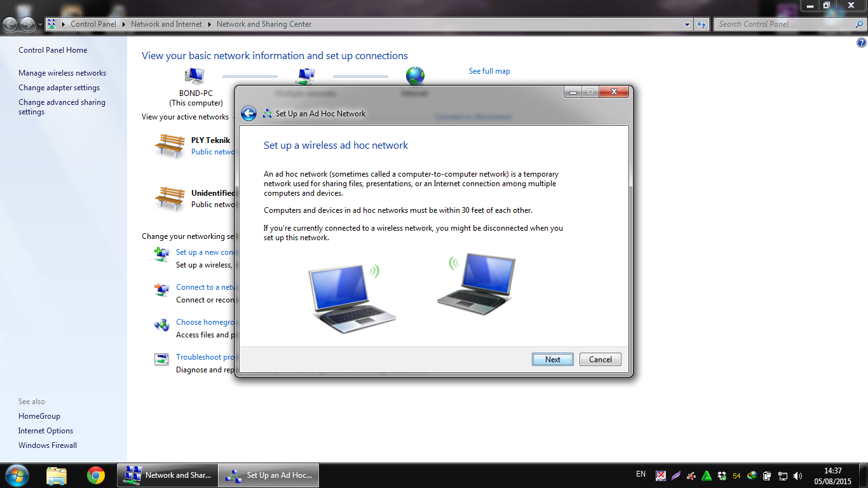The height and width of the screenshot is (488, 868).
Task: Open the Control Panel help icon
Action: pyautogui.click(x=862, y=43)
